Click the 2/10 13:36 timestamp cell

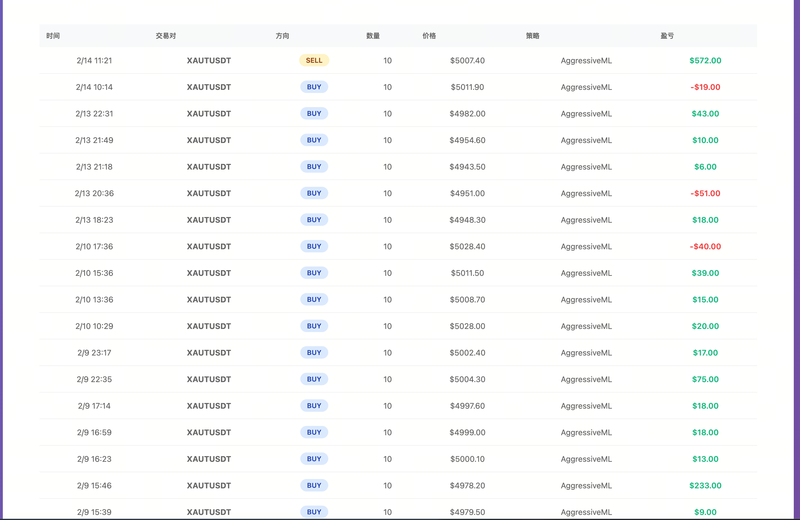pyautogui.click(x=94, y=299)
